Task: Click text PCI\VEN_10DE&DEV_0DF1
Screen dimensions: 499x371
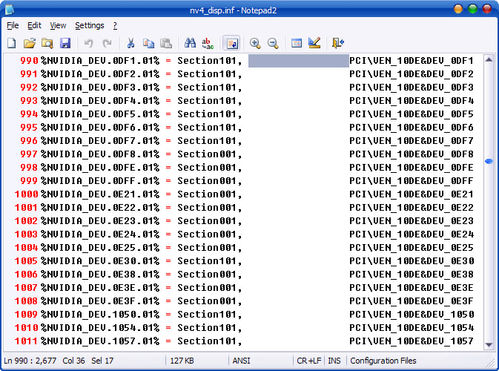Action: (x=411, y=61)
